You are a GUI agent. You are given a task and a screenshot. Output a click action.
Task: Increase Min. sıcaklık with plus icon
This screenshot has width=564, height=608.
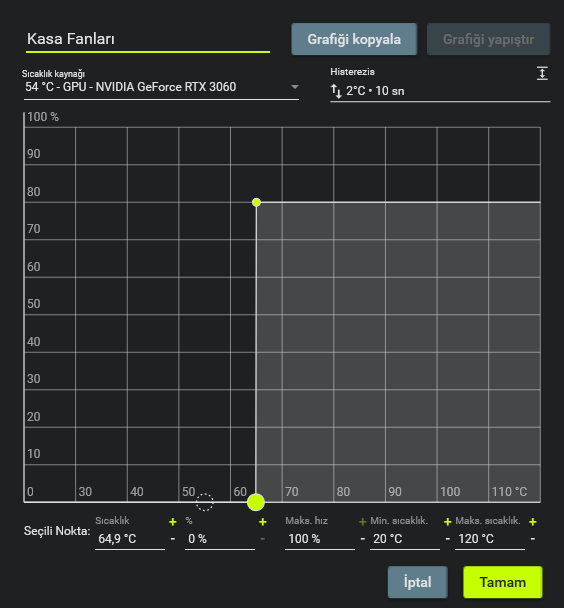click(x=448, y=522)
